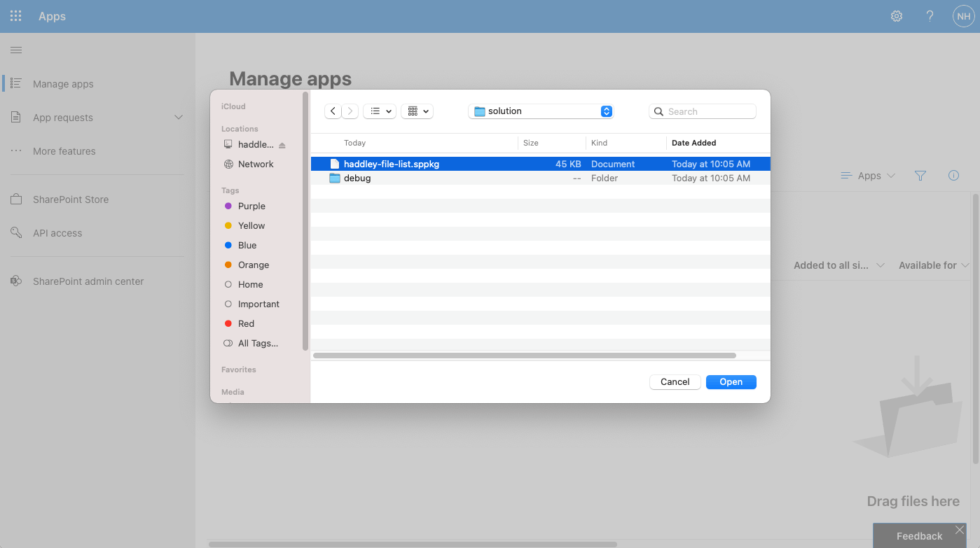Click the Network globe icon
This screenshot has width=980, height=548.
[228, 164]
